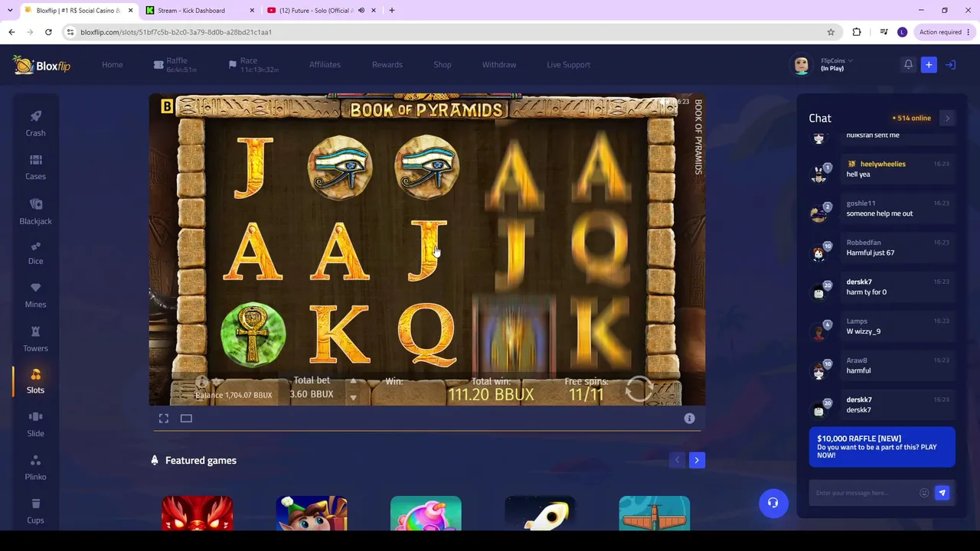Open a new browser tab
Screen dimensions: 980x551
[391, 11]
